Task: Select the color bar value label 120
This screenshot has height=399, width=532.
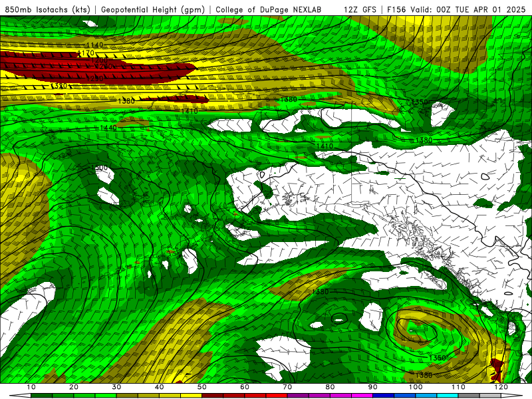Action: click(x=501, y=387)
